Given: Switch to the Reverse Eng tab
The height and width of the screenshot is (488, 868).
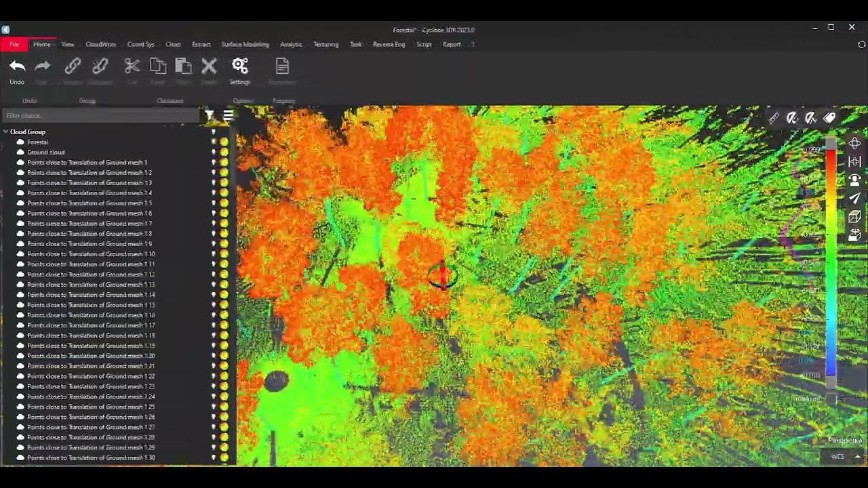Looking at the screenshot, I should [389, 44].
